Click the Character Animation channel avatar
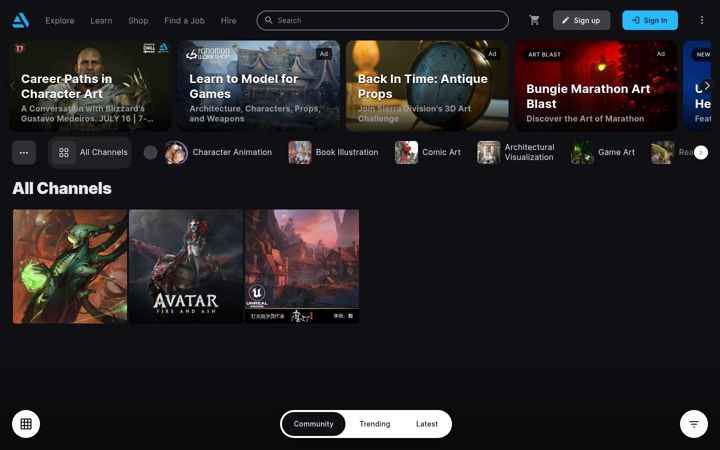This screenshot has height=450, width=720. click(x=176, y=152)
